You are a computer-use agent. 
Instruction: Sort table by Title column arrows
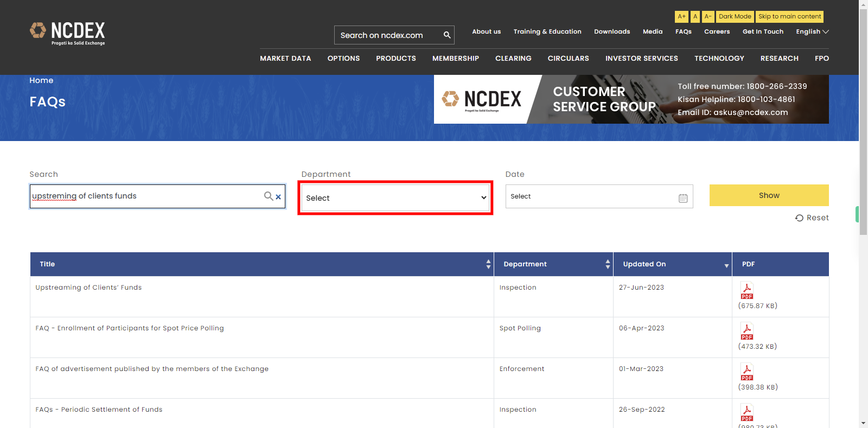pyautogui.click(x=488, y=264)
